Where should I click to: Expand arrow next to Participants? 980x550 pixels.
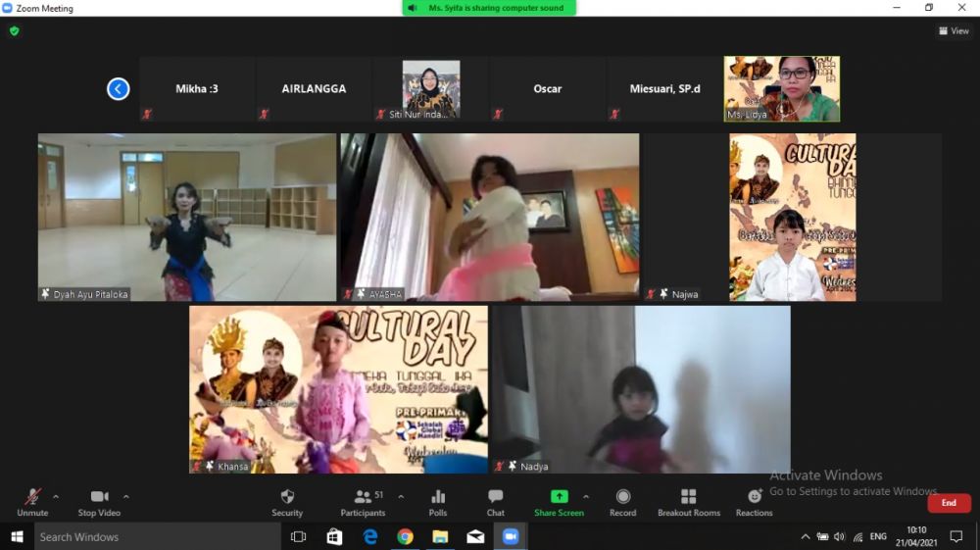click(x=401, y=497)
